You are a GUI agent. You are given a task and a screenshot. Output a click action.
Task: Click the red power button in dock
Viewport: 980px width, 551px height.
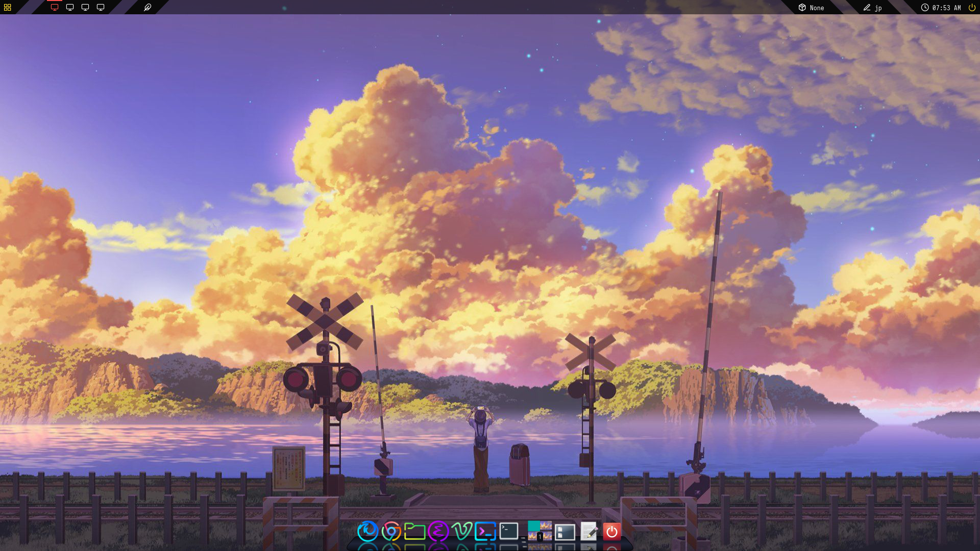point(611,531)
